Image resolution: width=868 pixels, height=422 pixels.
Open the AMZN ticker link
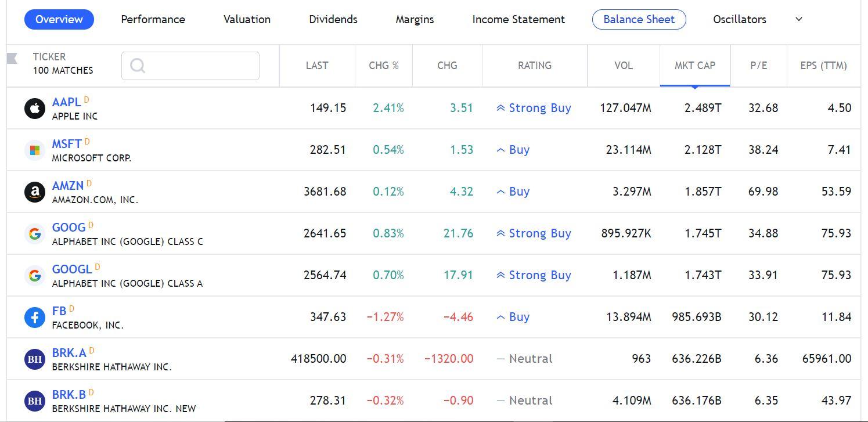68,186
